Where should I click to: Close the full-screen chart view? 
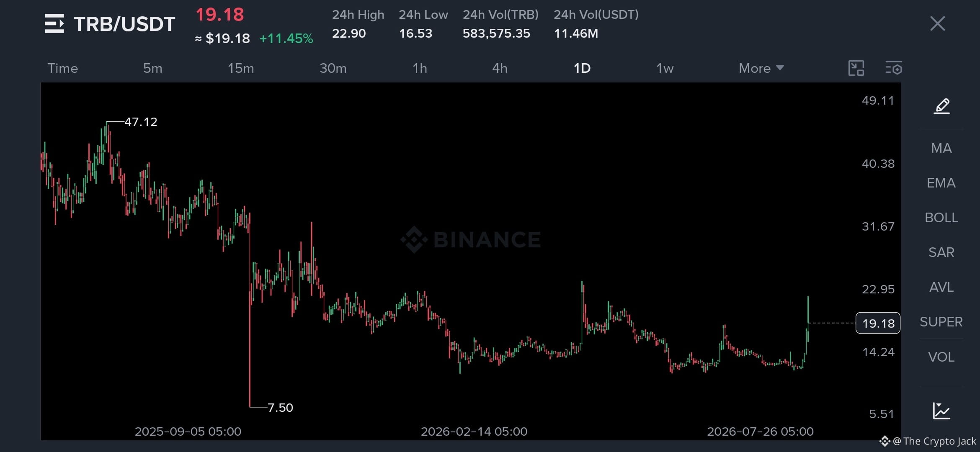pyautogui.click(x=937, y=23)
